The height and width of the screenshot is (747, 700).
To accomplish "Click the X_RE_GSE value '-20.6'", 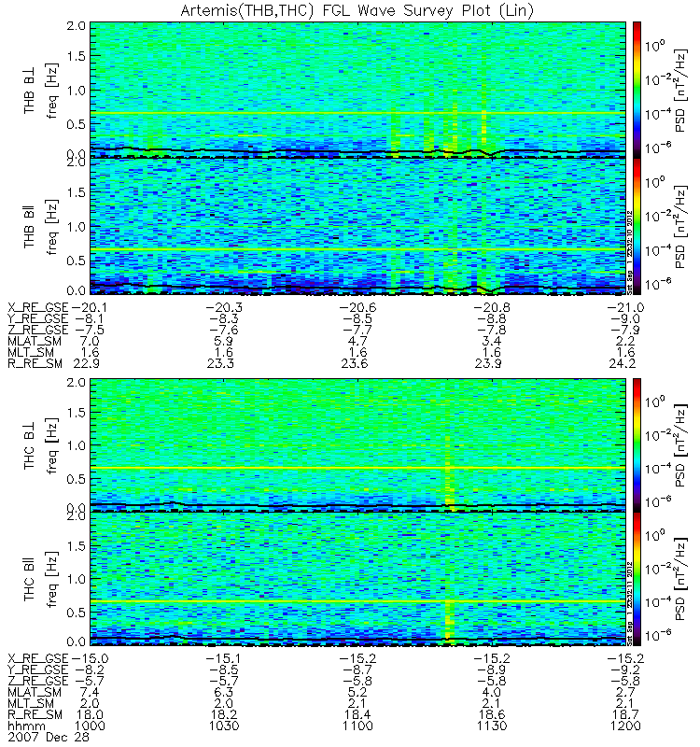I will (357, 308).
